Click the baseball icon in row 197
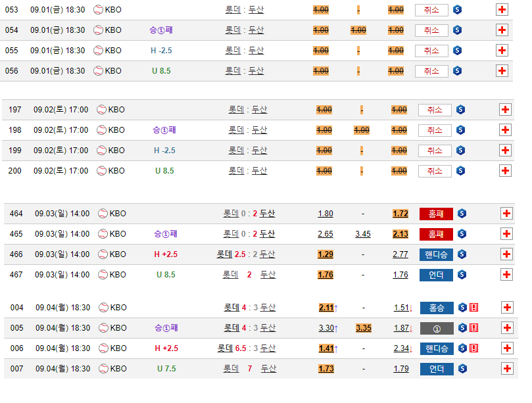The height and width of the screenshot is (403, 532). (x=101, y=110)
